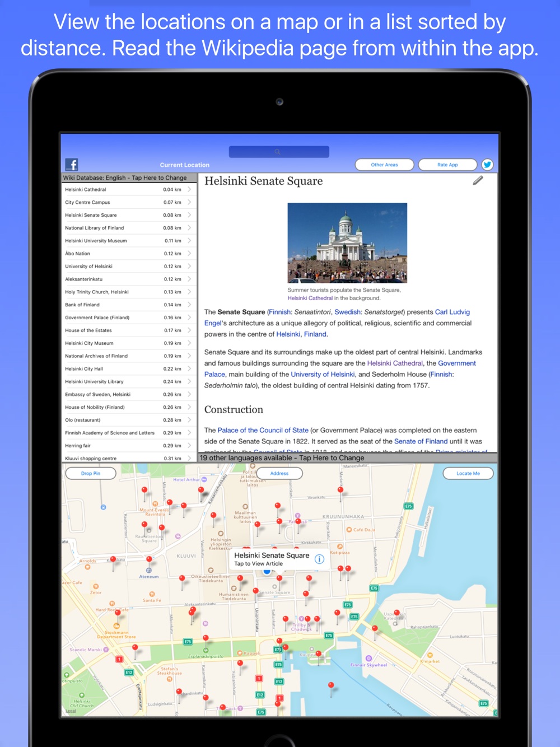This screenshot has width=560, height=747.
Task: Follow Palace of the Council of State link
Action: (x=263, y=430)
